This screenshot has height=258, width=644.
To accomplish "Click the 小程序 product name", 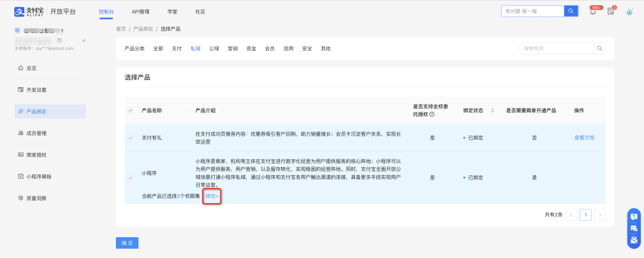I will pos(149,174).
